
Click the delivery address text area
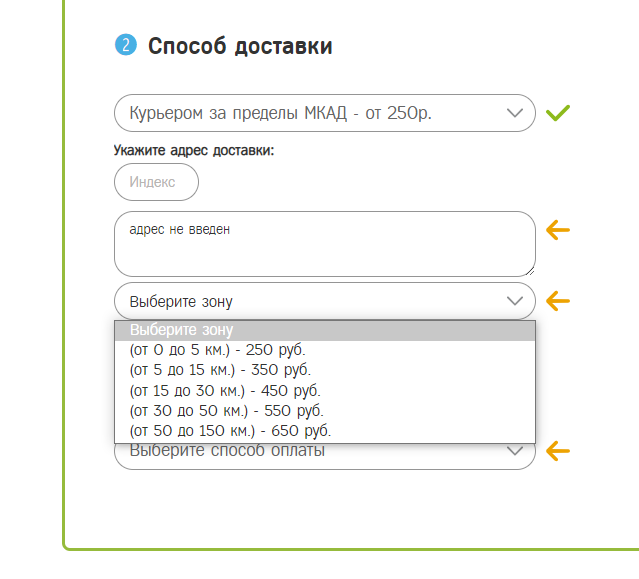[324, 243]
